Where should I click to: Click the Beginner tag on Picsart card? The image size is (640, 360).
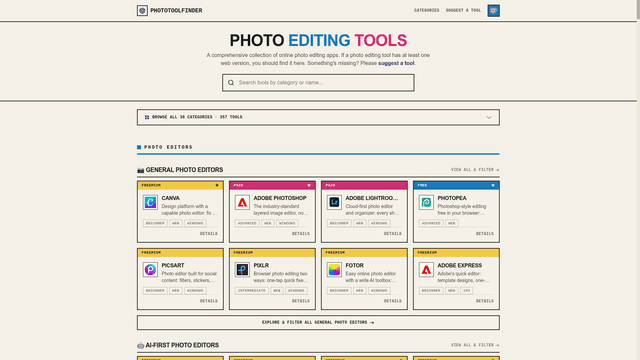(x=155, y=291)
